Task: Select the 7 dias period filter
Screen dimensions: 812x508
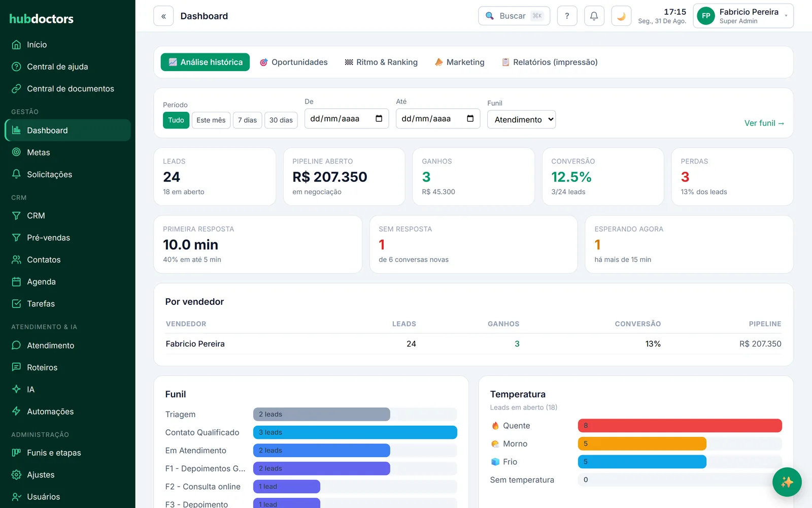Action: point(247,120)
